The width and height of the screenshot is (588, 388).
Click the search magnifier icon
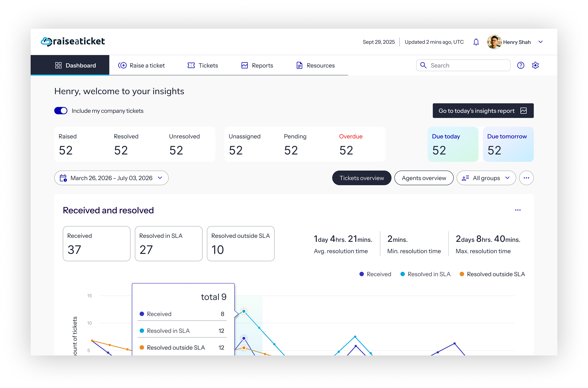click(423, 65)
